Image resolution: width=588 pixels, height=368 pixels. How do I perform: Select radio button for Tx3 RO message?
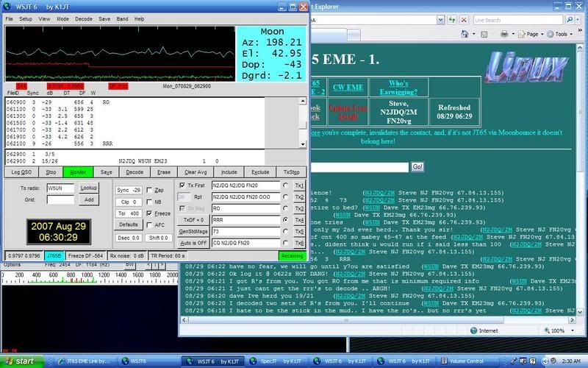coord(286,208)
